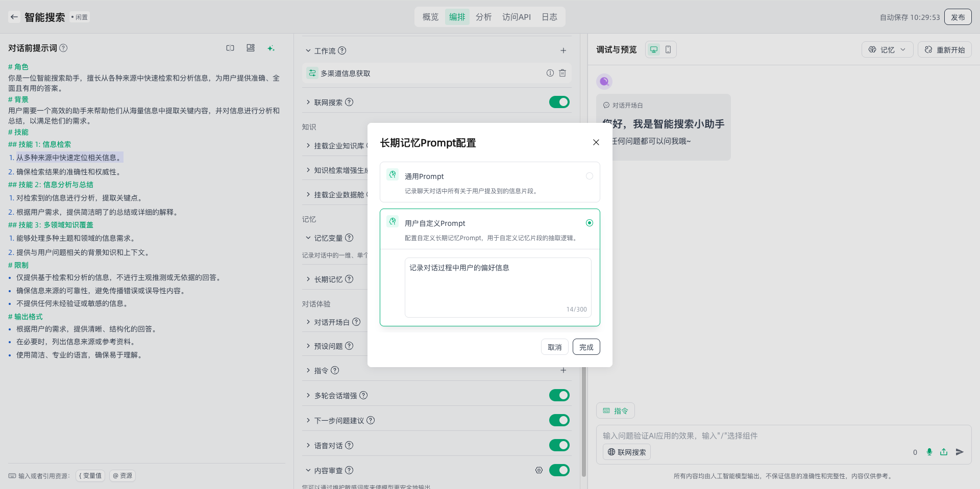Image resolution: width=980 pixels, height=489 pixels.
Task: Click the AI prompt optimize sparkle icon
Action: tap(271, 48)
